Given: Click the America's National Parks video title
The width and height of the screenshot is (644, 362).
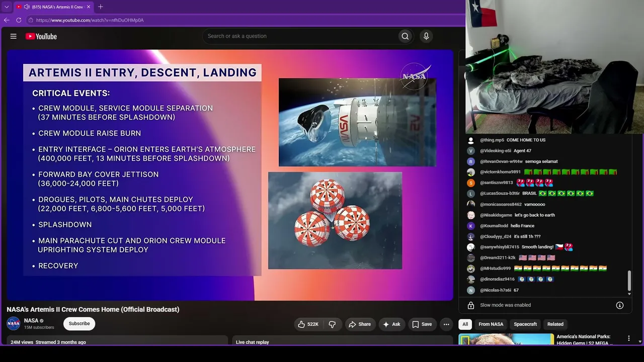Looking at the screenshot, I should tap(585, 339).
